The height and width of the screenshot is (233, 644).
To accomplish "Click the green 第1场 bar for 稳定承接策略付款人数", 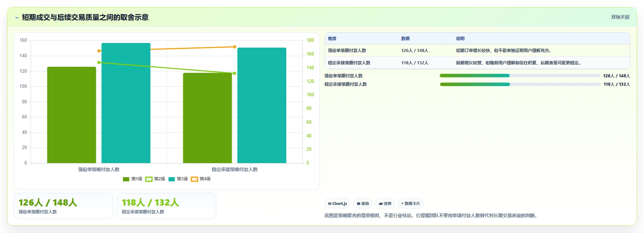I will click(x=208, y=118).
